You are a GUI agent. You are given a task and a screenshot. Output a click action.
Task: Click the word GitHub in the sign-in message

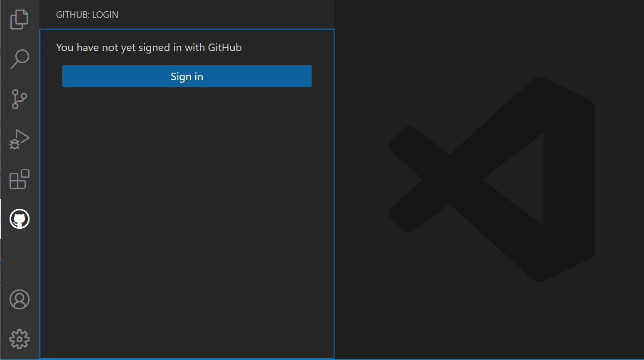tap(224, 48)
